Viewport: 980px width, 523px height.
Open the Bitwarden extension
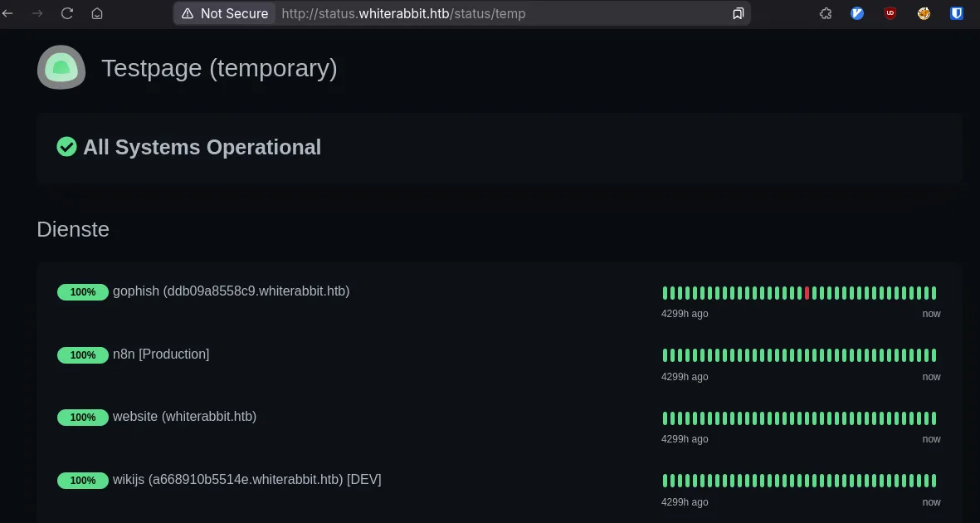[956, 13]
